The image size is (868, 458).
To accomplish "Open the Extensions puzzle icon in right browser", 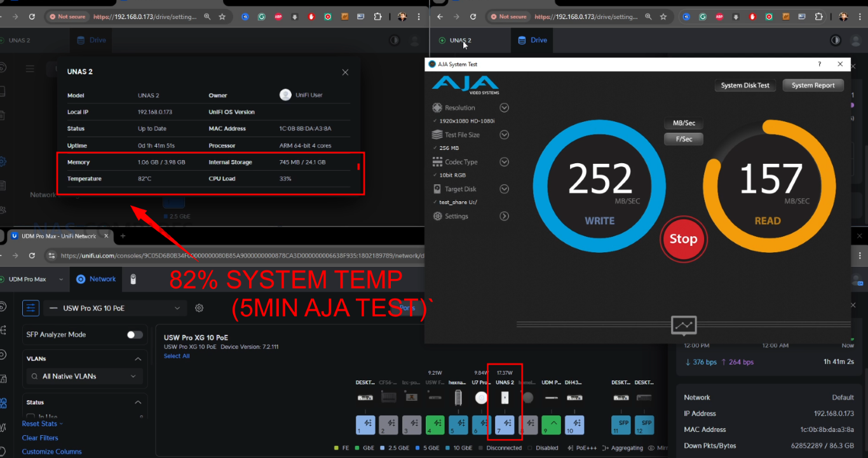I will click(818, 17).
